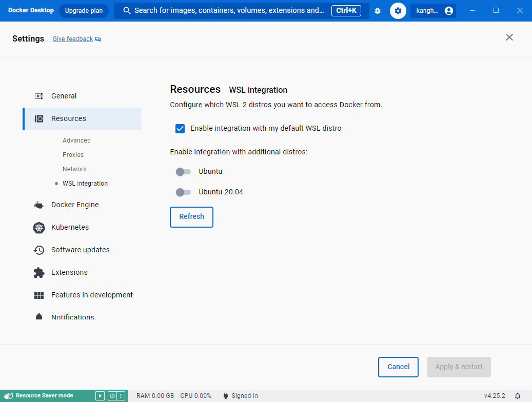Click the v4.25.2 version text

(x=495, y=396)
